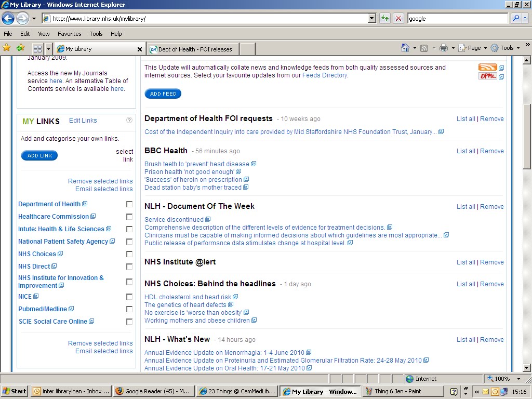Open inter libraryloan Inbox taskbar item
The width and height of the screenshot is (532, 399).
pyautogui.click(x=71, y=391)
